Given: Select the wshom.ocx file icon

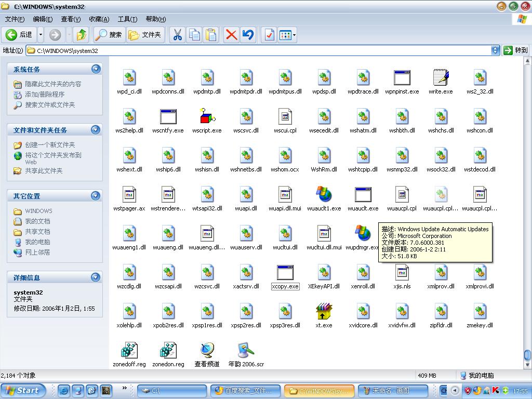Looking at the screenshot, I should tap(285, 155).
